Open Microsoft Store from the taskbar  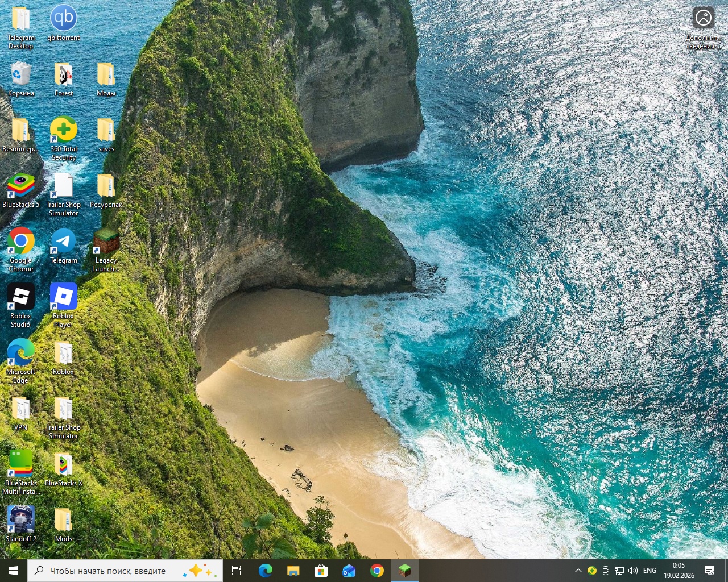click(321, 571)
